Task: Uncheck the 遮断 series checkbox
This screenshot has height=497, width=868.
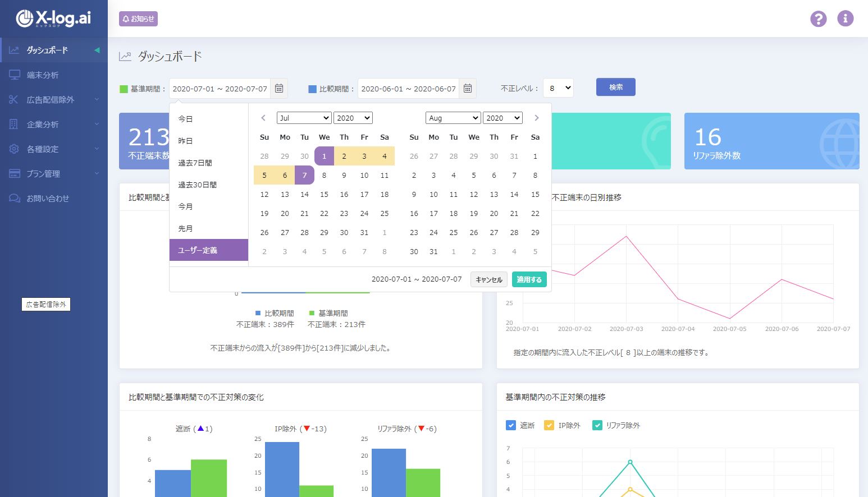Action: pyautogui.click(x=511, y=425)
